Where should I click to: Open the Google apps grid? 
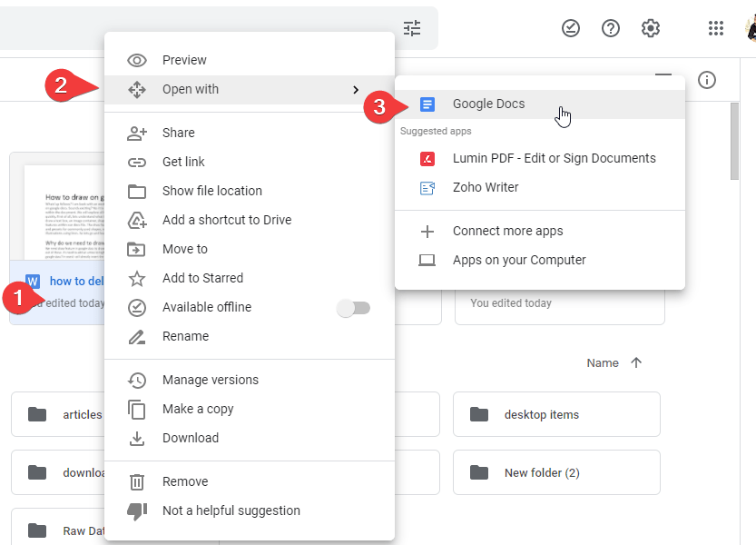click(716, 28)
